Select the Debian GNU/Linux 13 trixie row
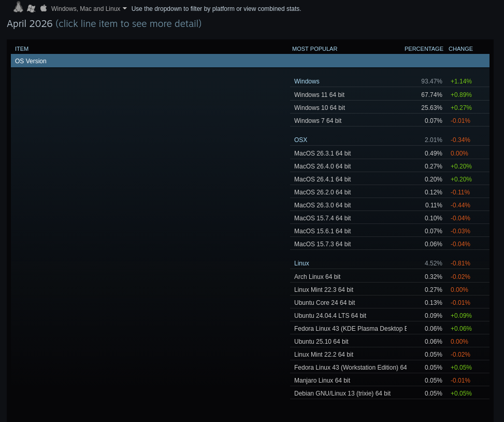504x422 pixels. 390,393
